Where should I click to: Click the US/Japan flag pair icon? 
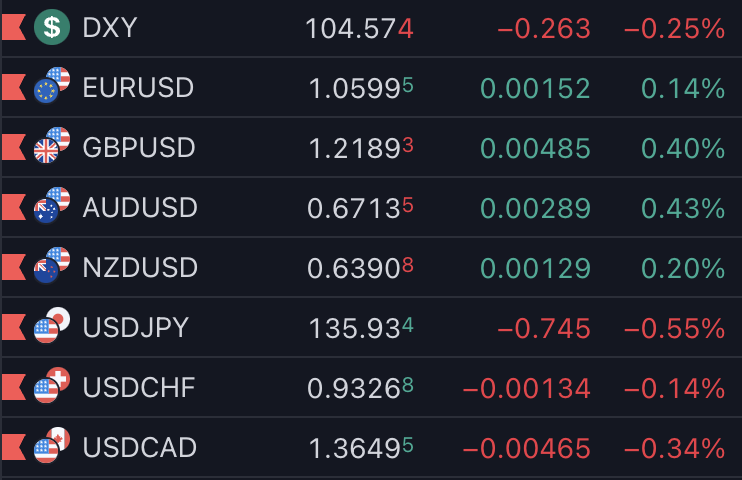[x=52, y=325]
